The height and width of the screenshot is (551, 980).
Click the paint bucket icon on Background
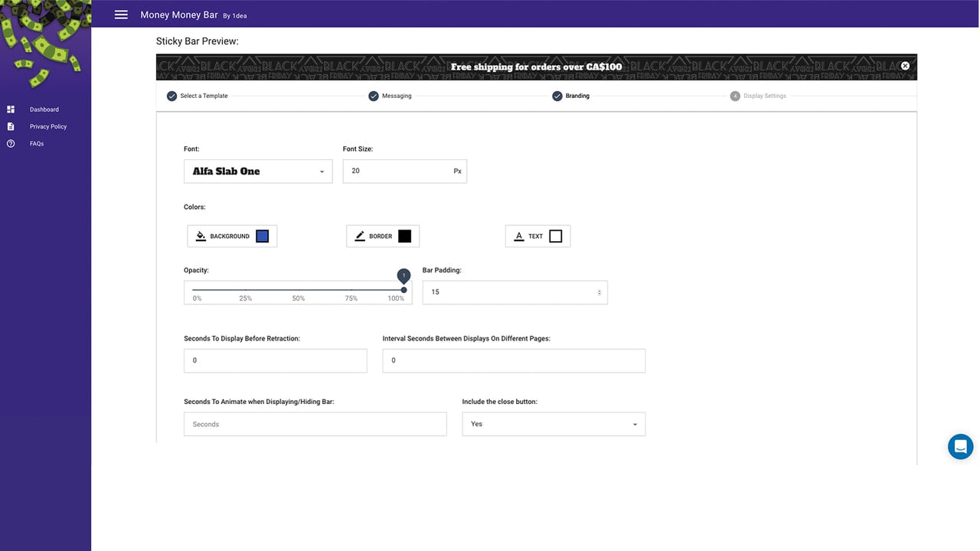201,236
